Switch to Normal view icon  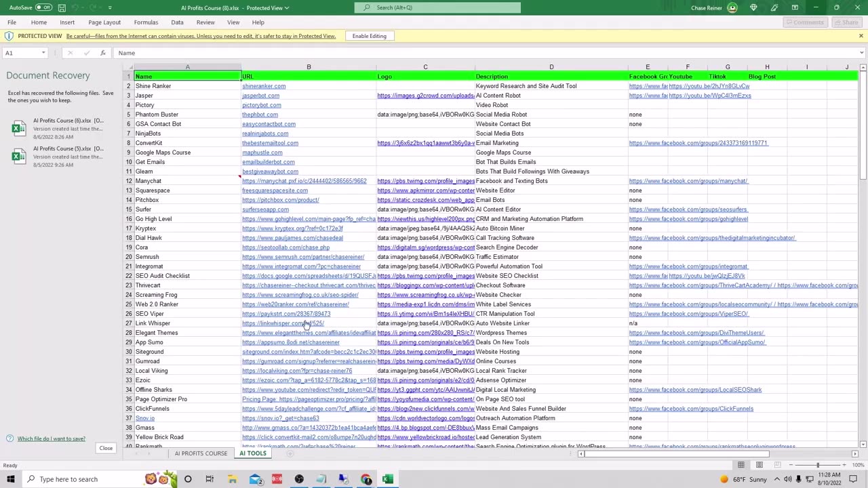click(x=741, y=465)
